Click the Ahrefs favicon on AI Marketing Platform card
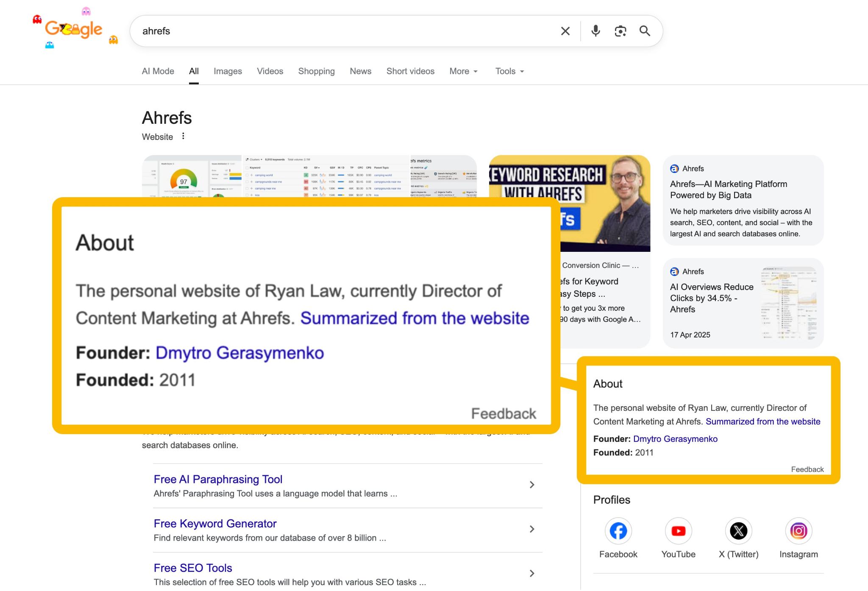868x591 pixels. point(674,169)
